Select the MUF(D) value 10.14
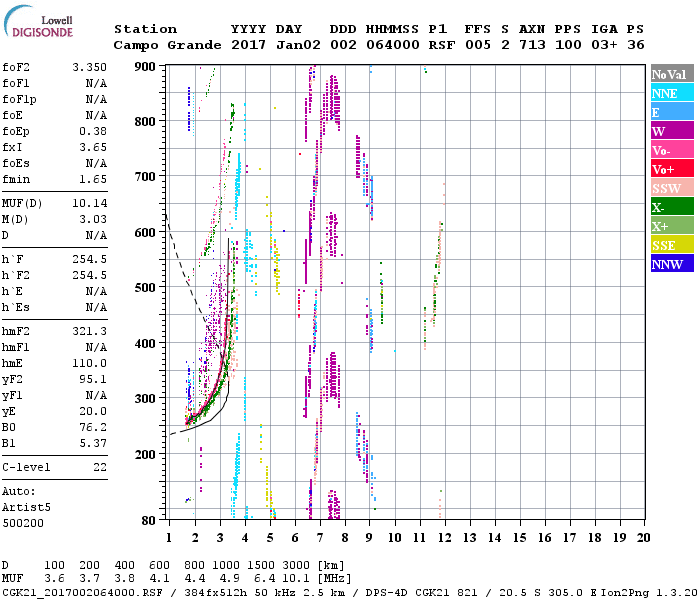The width and height of the screenshot is (700, 600). 89,203
